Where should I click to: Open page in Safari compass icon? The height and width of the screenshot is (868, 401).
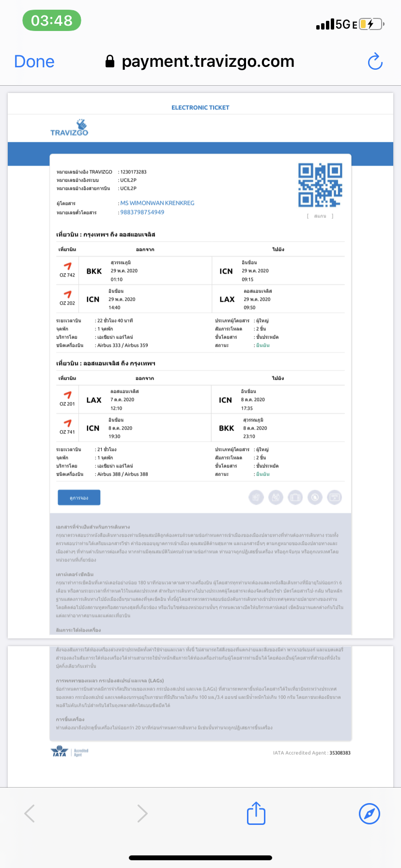[x=369, y=813]
